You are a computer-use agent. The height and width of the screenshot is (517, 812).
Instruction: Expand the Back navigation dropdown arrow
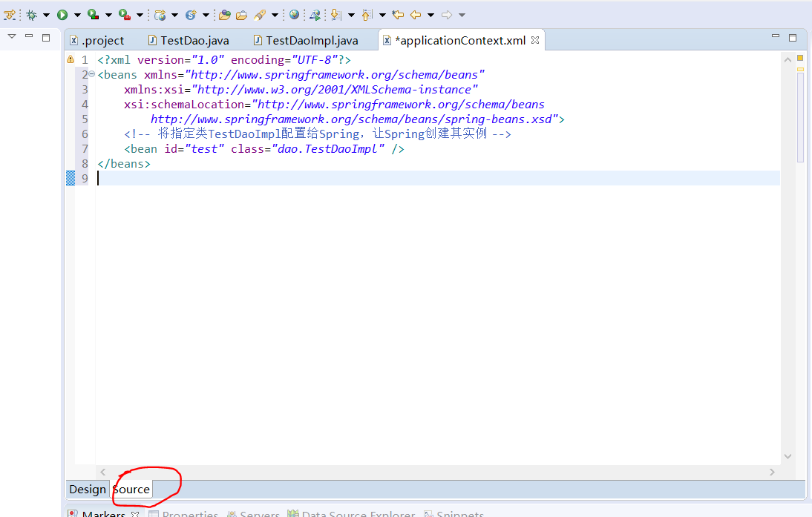430,14
